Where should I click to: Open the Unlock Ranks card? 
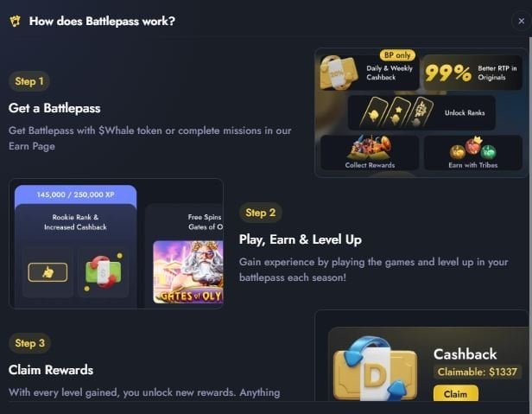coord(421,112)
